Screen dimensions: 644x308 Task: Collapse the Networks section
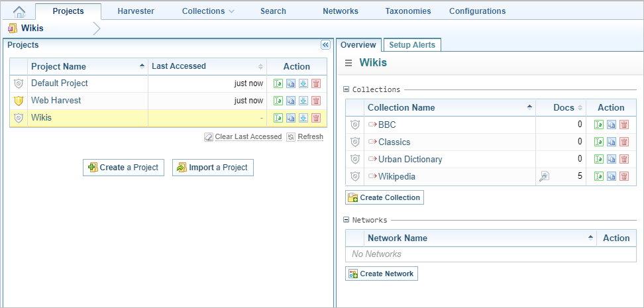click(x=346, y=220)
